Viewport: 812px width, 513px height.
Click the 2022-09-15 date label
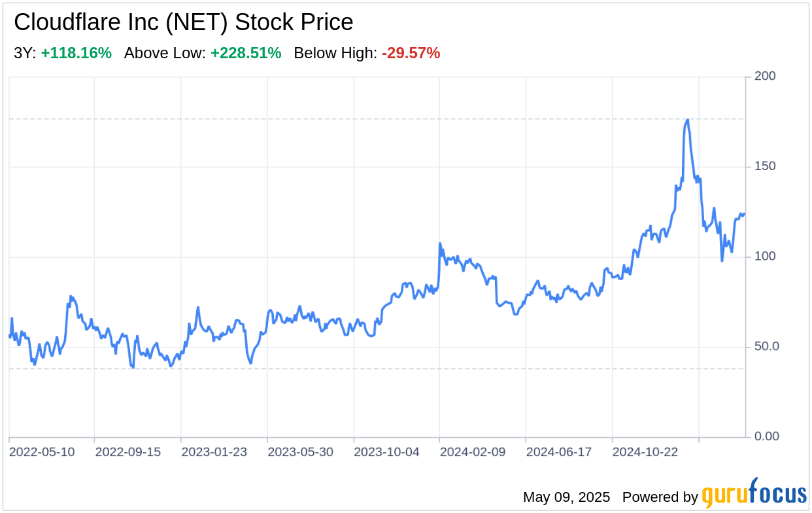click(x=128, y=452)
